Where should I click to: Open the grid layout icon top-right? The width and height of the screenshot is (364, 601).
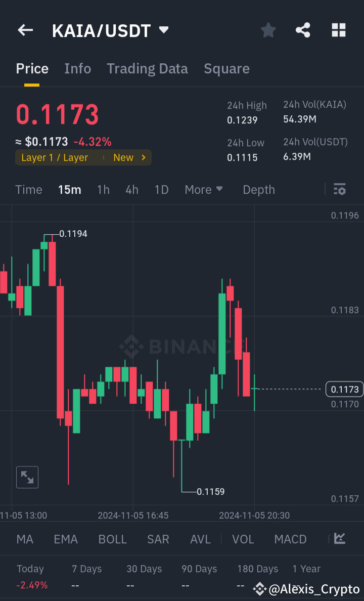[x=338, y=30]
